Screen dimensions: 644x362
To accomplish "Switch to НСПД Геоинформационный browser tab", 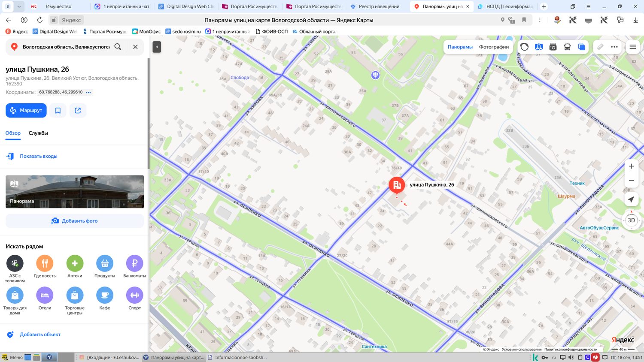I will pyautogui.click(x=505, y=6).
